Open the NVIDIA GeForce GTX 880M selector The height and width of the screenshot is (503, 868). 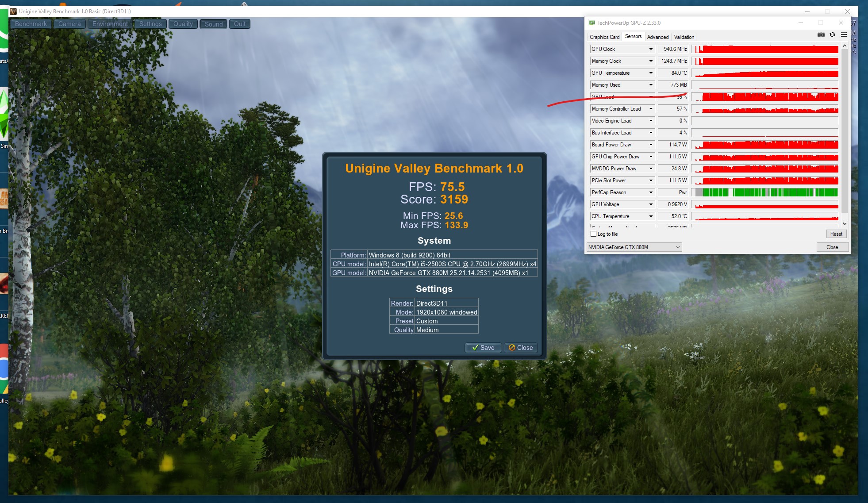634,247
